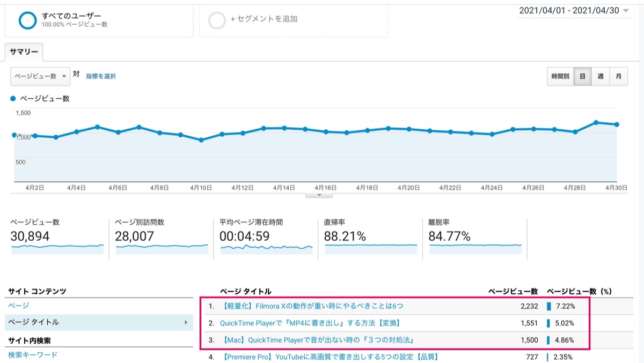This screenshot has width=644, height=363.
Task: Switch graph to 時間別 view
Action: 560,76
